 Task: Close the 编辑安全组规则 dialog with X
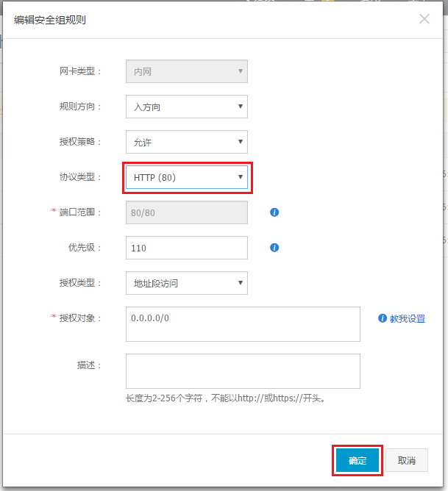click(424, 19)
